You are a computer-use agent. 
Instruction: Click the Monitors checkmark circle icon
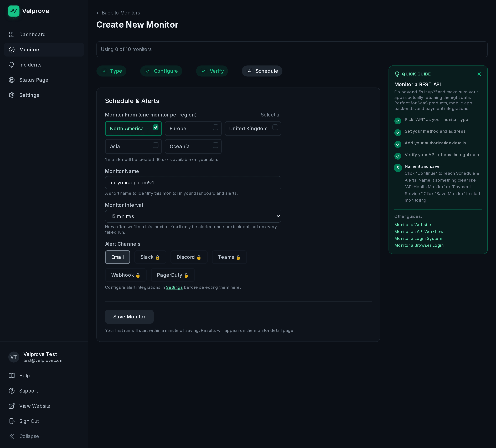click(x=12, y=50)
